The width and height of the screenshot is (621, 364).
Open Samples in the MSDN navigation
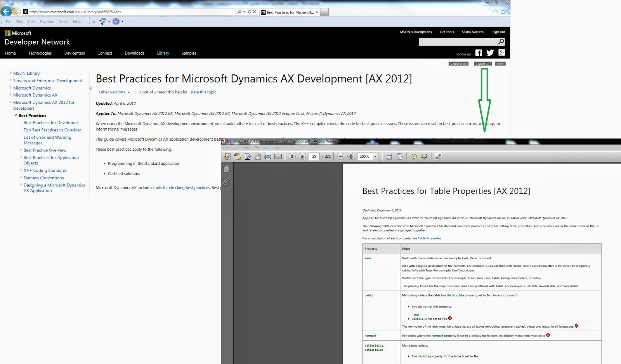189,53
